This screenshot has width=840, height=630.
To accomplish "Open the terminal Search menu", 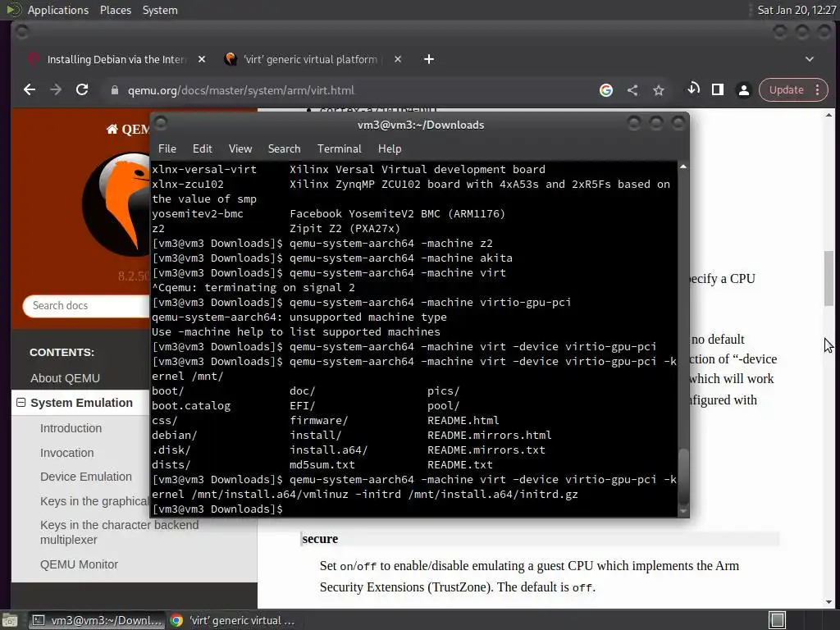I will coord(284,149).
